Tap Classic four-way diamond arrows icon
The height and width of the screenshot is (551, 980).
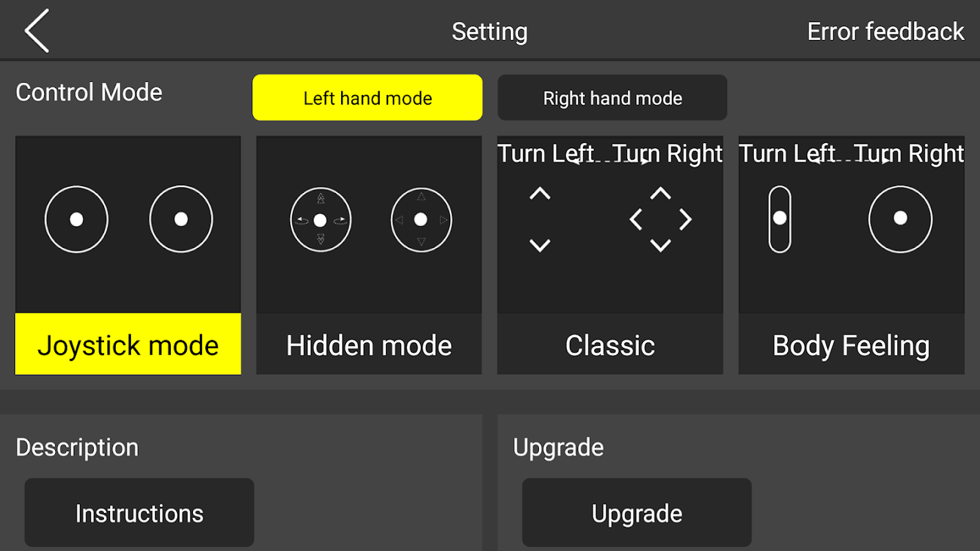[x=661, y=219]
